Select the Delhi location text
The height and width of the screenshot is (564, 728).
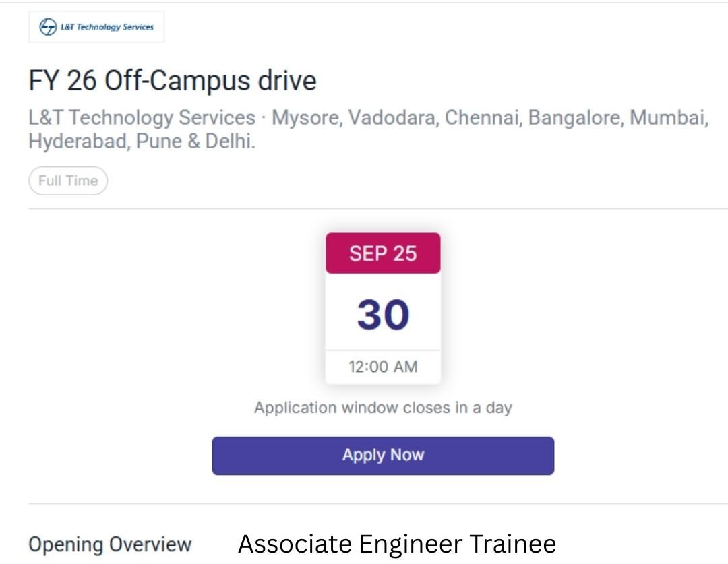(228, 142)
